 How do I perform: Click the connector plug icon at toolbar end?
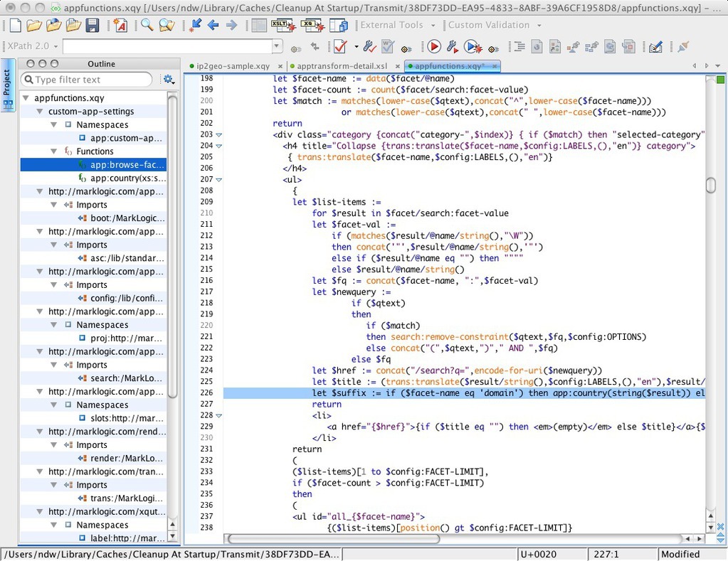683,46
